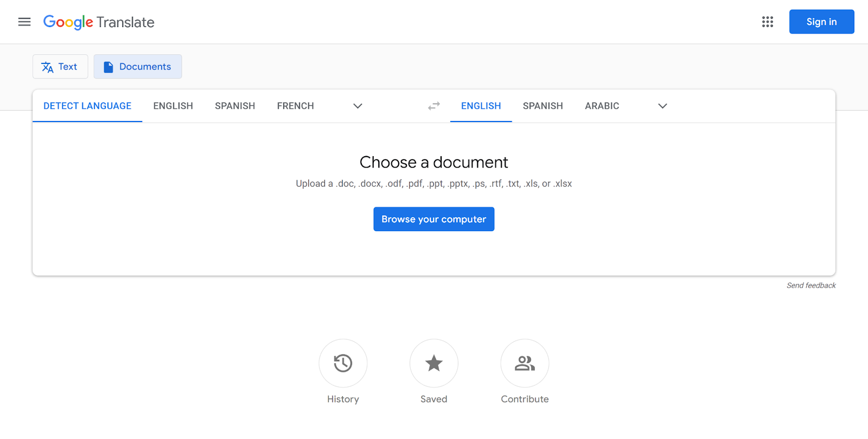Image resolution: width=868 pixels, height=439 pixels.
Task: Select Arabic as target language
Action: coord(602,106)
